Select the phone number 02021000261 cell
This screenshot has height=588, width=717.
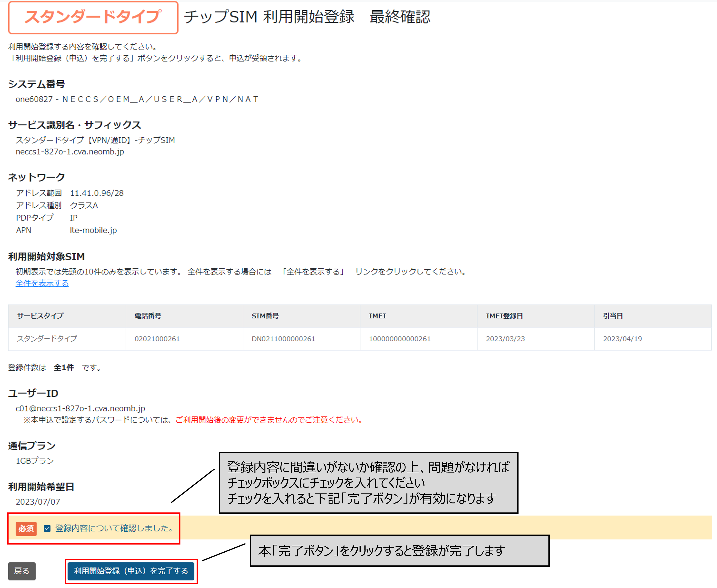tap(157, 338)
